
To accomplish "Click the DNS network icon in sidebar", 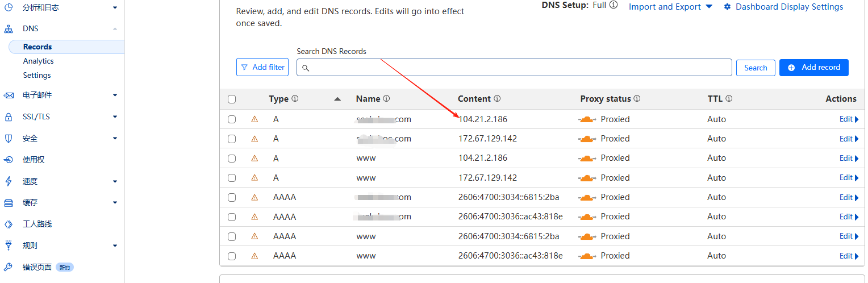I will (x=9, y=29).
